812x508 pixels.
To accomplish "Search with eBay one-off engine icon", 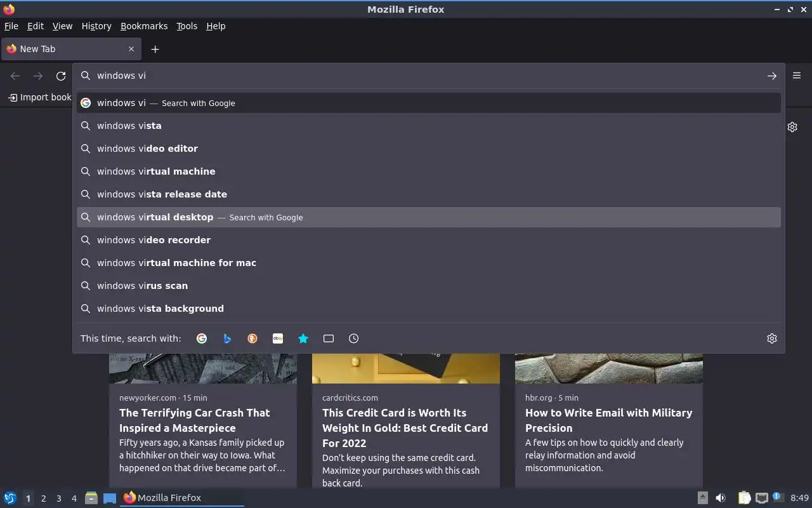I will click(x=278, y=338).
